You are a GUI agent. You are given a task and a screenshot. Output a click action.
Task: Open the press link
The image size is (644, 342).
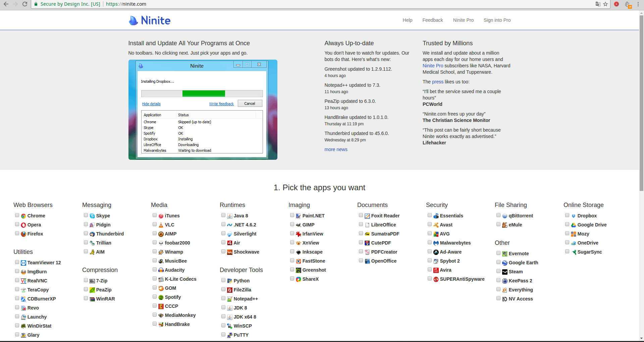point(437,82)
